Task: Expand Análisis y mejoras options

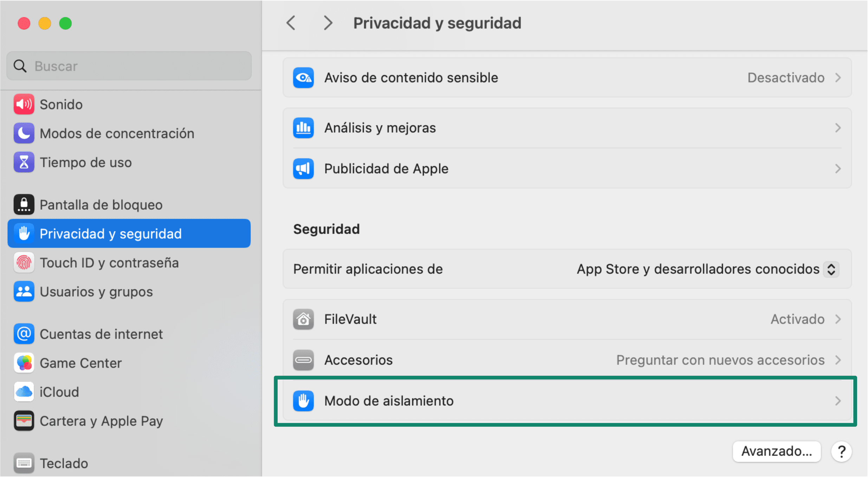Action: (x=562, y=128)
